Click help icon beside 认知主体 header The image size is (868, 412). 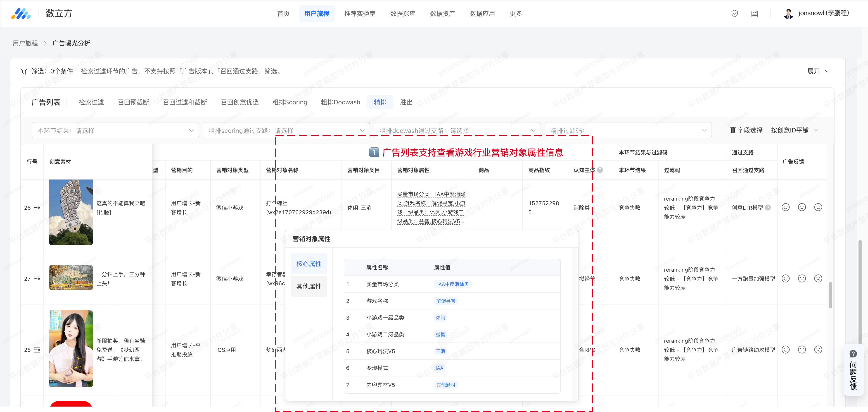[x=600, y=170]
